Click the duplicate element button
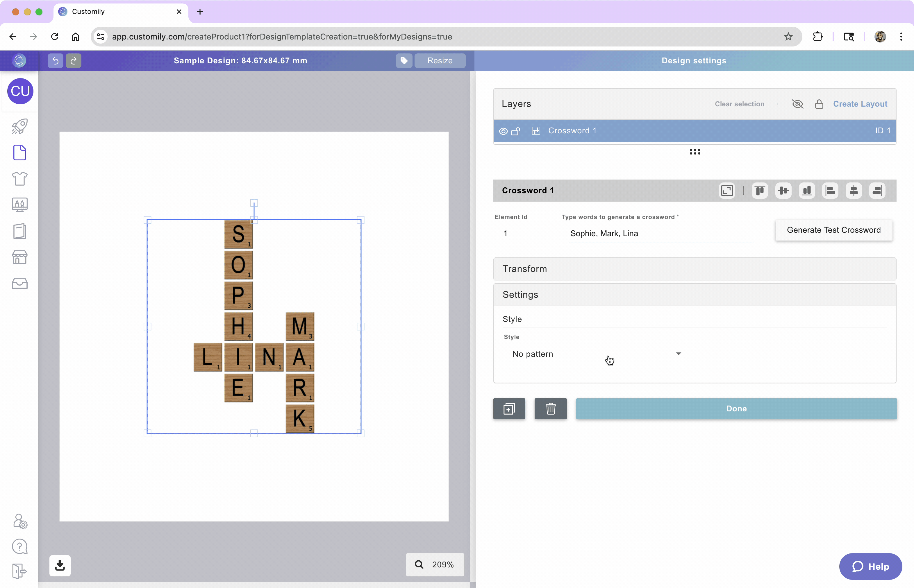 click(x=509, y=408)
